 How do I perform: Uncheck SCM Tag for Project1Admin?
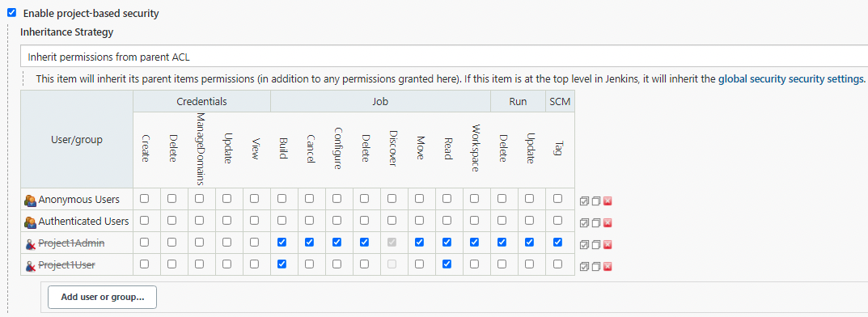pos(557,242)
